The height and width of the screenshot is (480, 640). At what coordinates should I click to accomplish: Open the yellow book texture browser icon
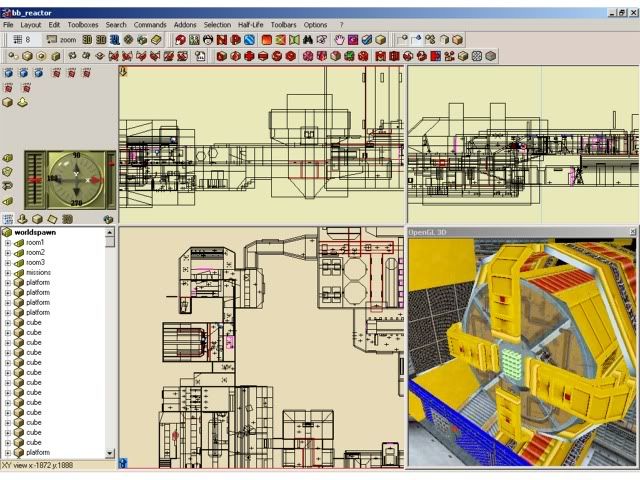[156, 40]
